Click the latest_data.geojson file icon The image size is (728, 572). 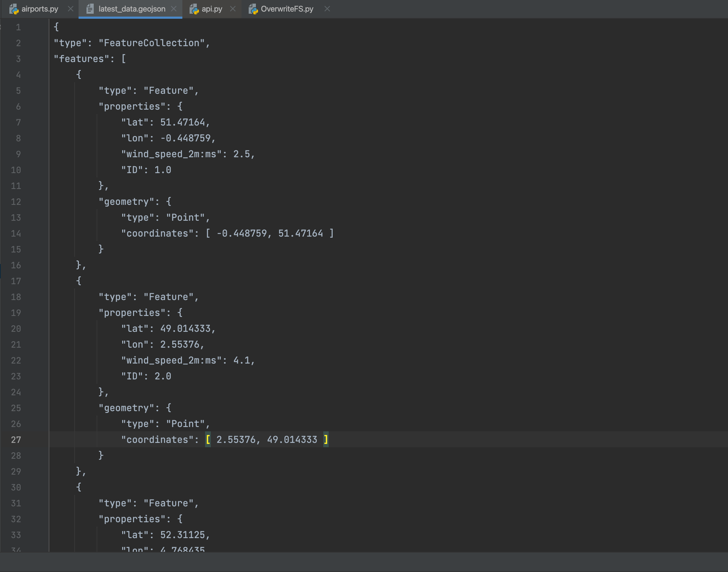(90, 9)
